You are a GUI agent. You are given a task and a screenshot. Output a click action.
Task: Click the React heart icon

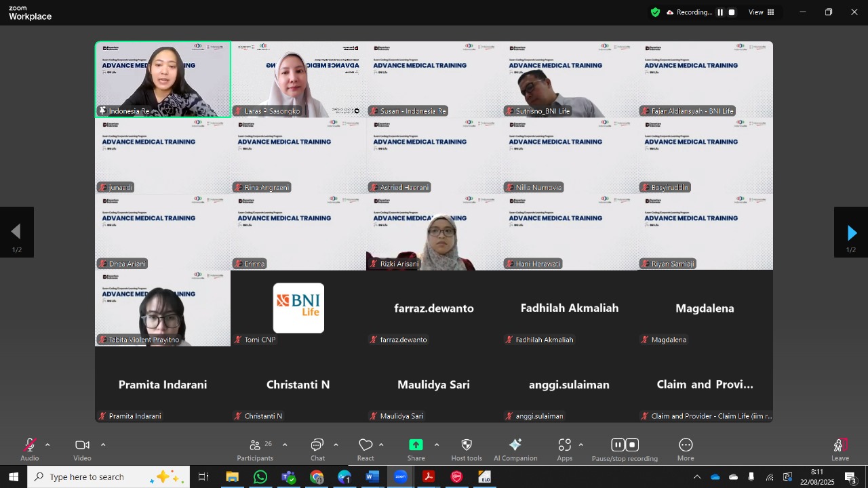pyautogui.click(x=366, y=449)
